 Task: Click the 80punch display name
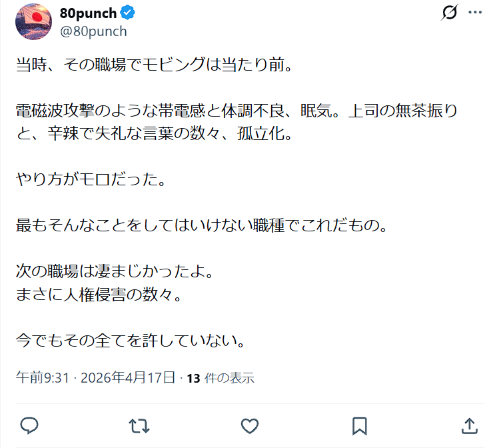pyautogui.click(x=88, y=13)
